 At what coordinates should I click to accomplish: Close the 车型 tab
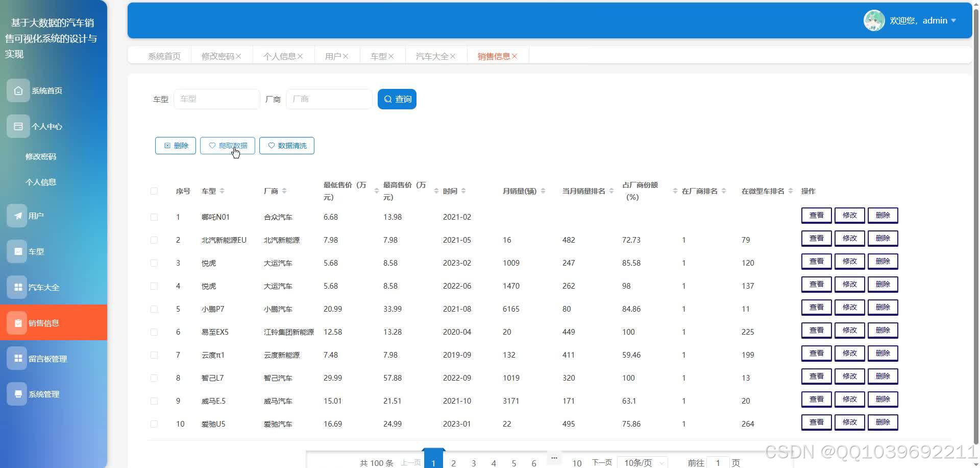391,56
